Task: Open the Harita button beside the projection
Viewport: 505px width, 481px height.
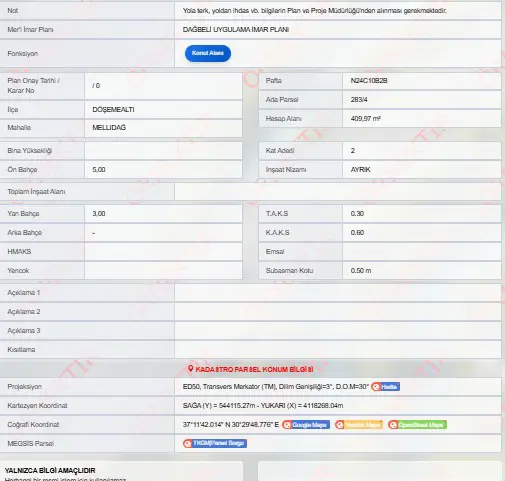Action: tap(385, 387)
